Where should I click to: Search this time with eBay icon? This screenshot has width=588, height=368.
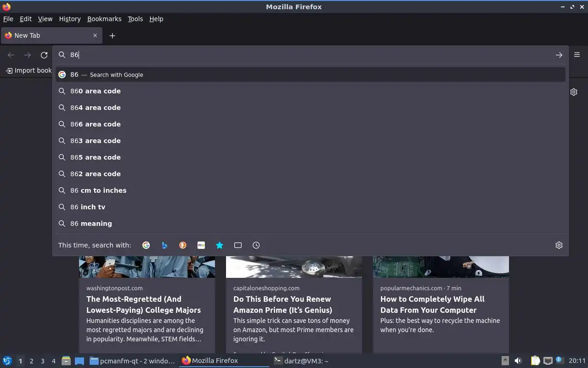201,245
